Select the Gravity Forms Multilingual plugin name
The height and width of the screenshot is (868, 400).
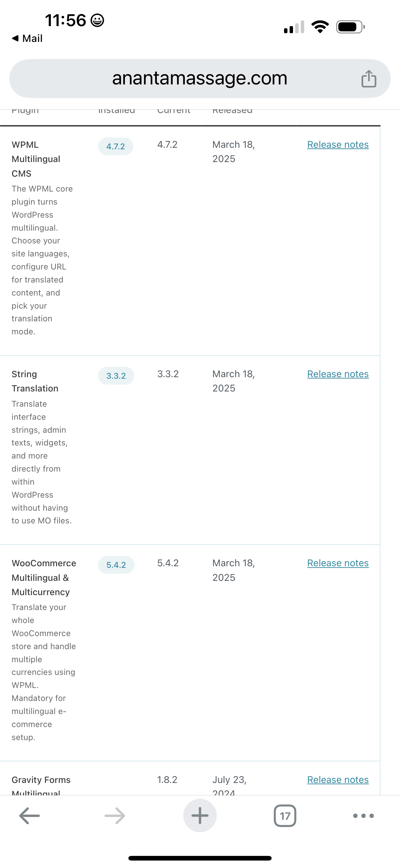(41, 785)
